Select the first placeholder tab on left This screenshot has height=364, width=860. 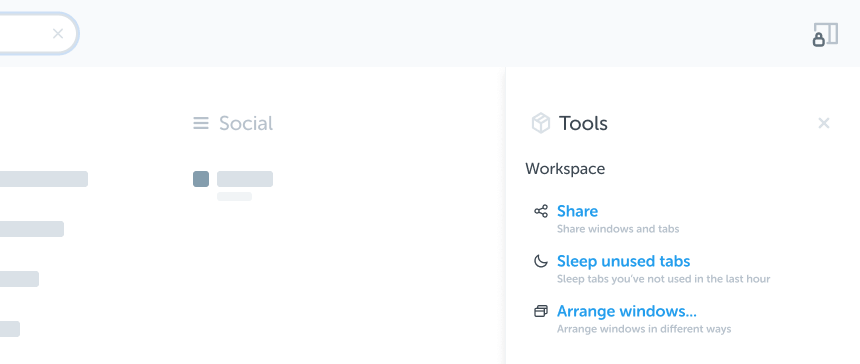[44, 179]
